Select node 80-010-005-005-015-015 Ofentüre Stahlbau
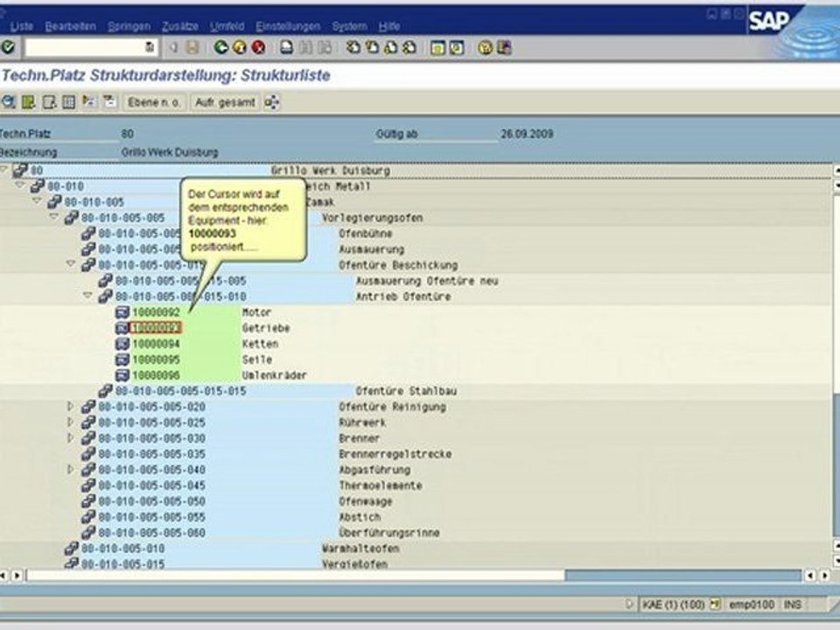The width and height of the screenshot is (840, 630). point(181,391)
